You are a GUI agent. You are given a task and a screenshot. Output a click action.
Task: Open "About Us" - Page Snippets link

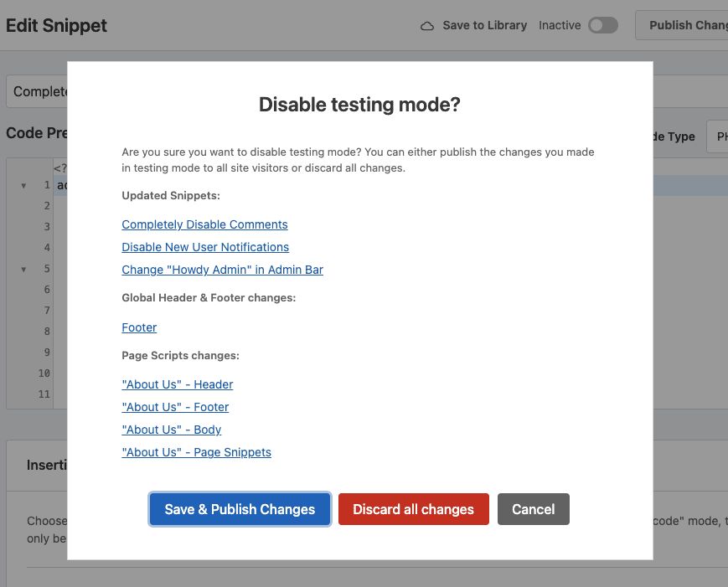pos(196,452)
